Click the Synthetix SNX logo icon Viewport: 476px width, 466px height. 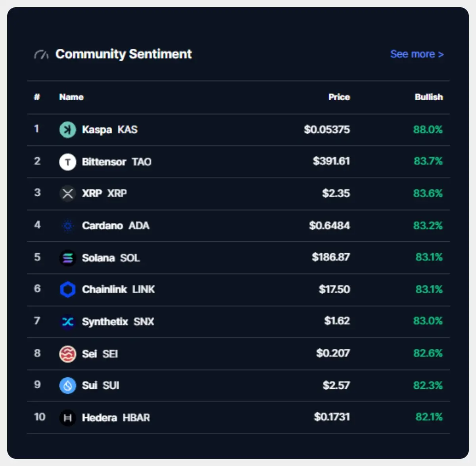67,322
